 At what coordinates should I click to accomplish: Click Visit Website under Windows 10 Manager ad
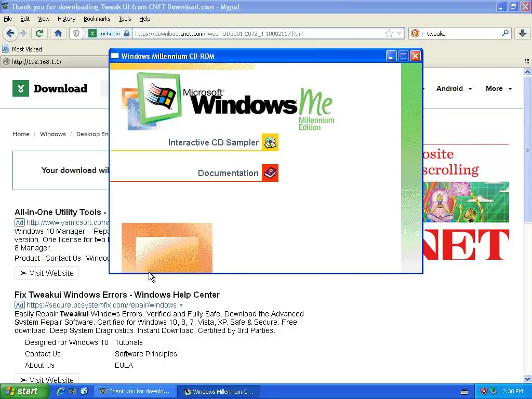coord(47,273)
